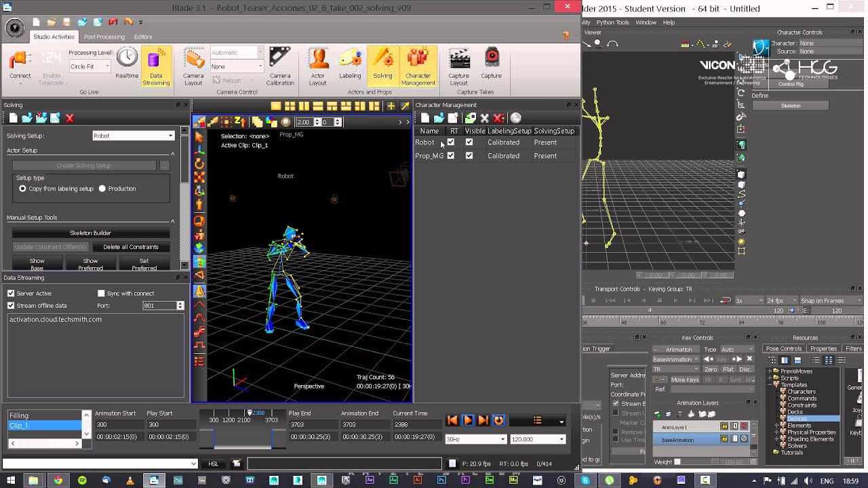This screenshot has height=488, width=868.
Task: Open the Camera Calibration tool
Action: (280, 67)
